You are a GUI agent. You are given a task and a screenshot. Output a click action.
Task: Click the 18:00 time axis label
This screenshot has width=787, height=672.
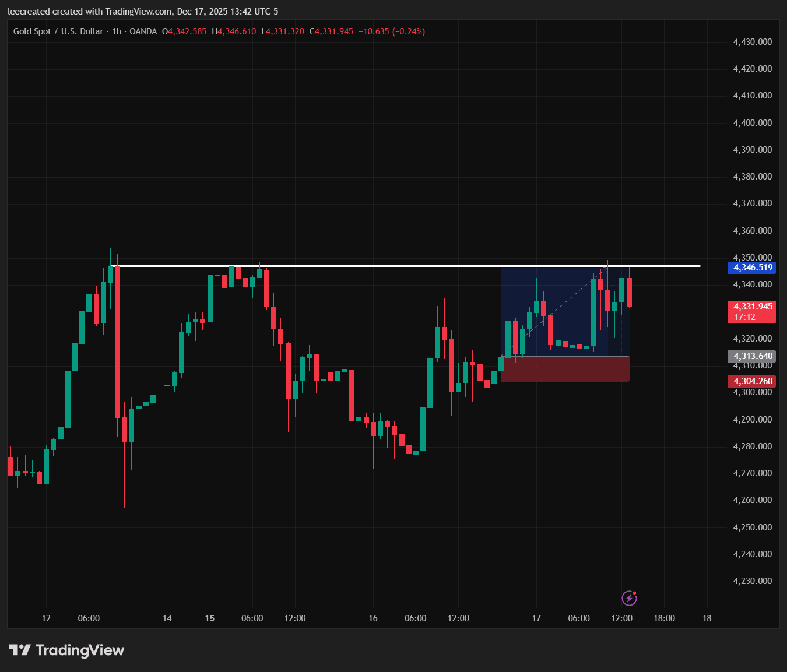tap(664, 618)
